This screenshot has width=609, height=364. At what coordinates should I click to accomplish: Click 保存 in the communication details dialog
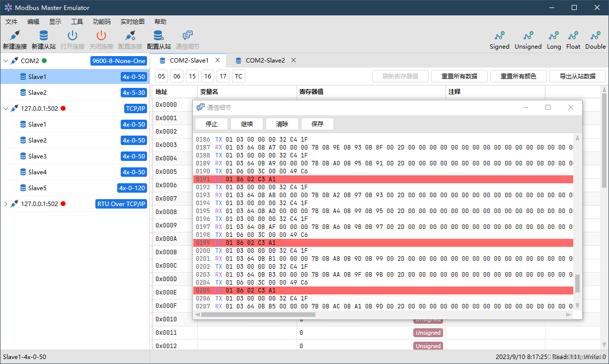(317, 124)
